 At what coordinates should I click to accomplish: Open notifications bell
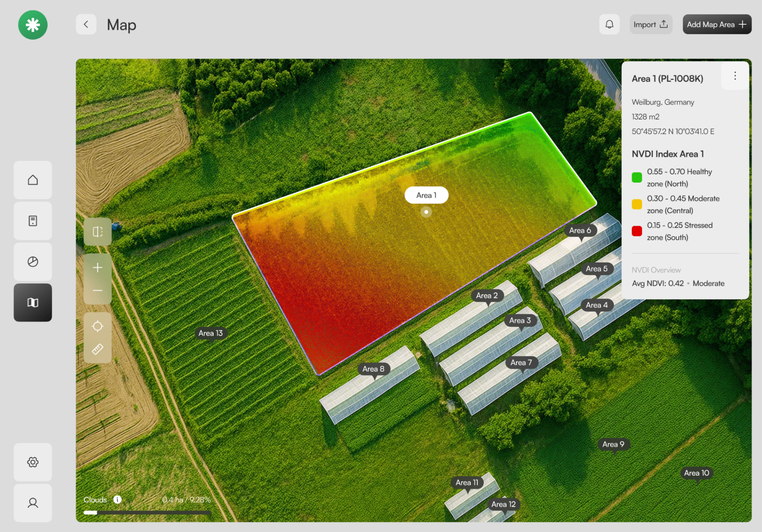point(610,25)
